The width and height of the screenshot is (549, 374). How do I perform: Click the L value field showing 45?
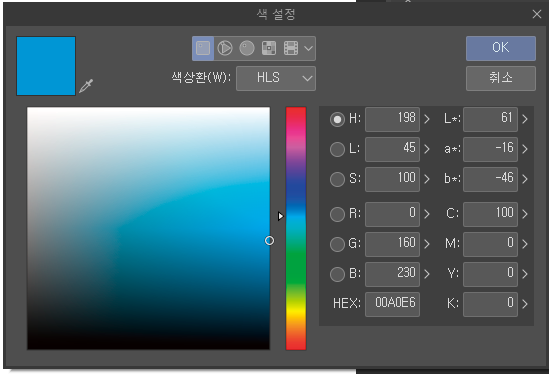click(392, 149)
